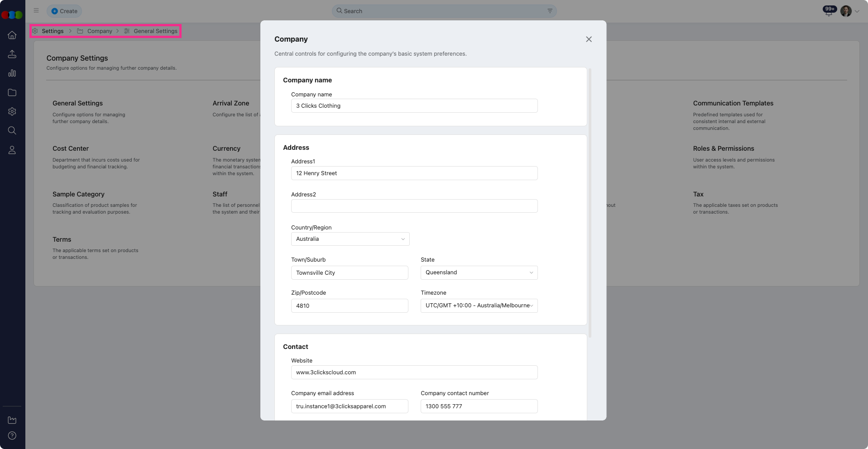Close the Company dialog
Image resolution: width=868 pixels, height=449 pixels.
click(x=589, y=39)
